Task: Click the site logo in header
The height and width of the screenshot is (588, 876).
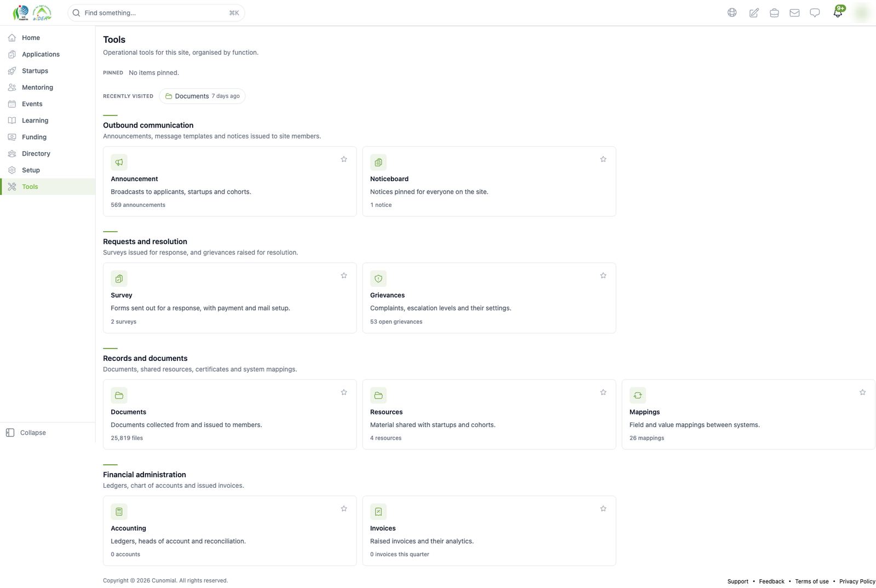Action: [x=32, y=13]
